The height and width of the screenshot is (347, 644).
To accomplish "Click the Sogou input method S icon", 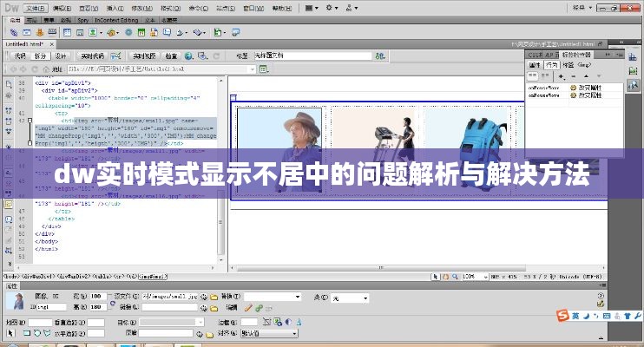I will pos(562,314).
